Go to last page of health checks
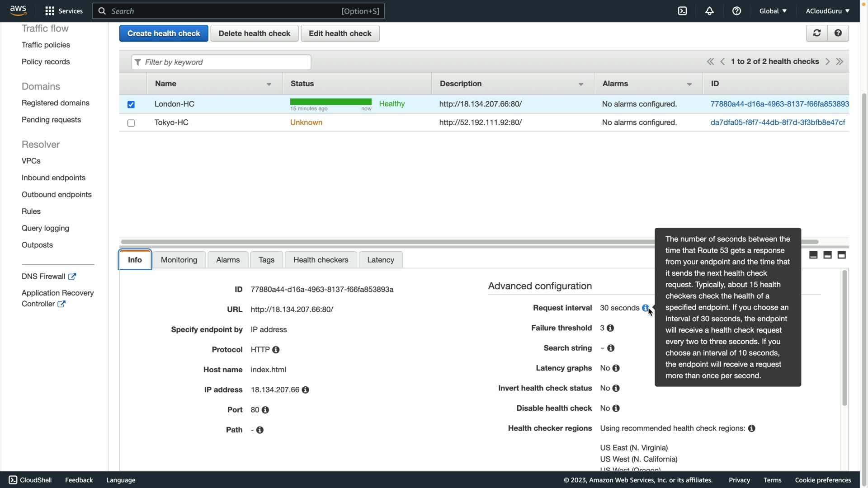 click(x=840, y=61)
